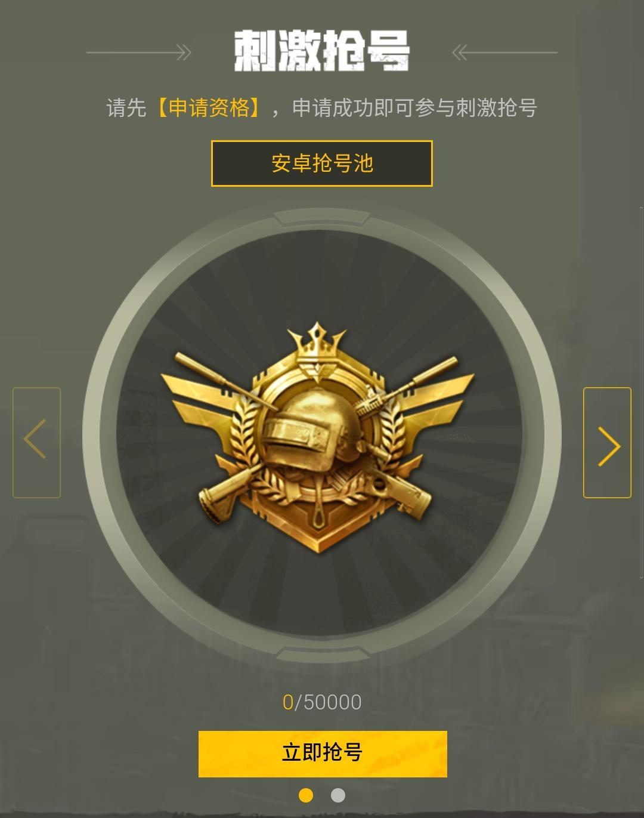The image size is (644, 818).
Task: Click the thin scrollbar on the right edge
Action: (x=641, y=393)
